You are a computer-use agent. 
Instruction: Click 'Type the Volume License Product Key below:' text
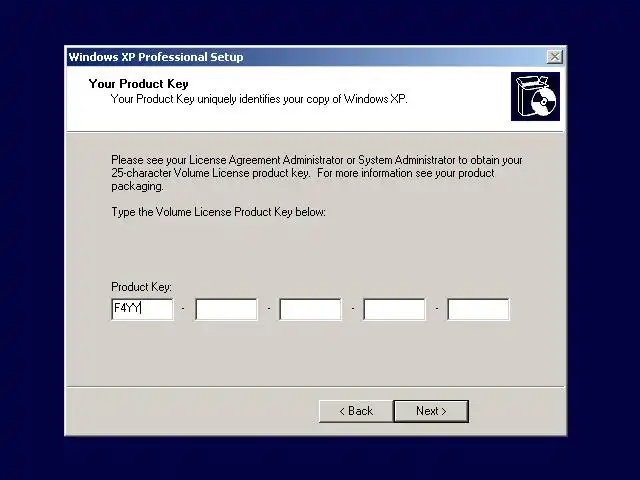click(x=218, y=212)
